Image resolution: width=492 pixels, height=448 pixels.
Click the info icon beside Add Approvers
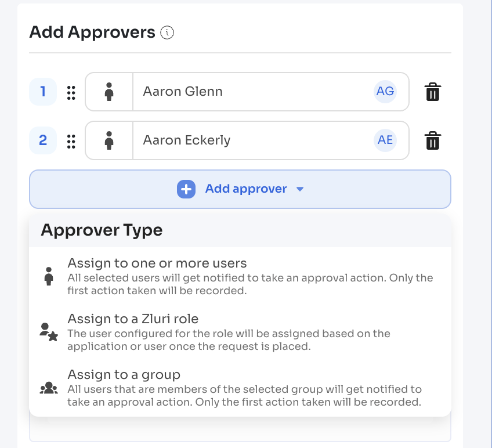click(167, 32)
